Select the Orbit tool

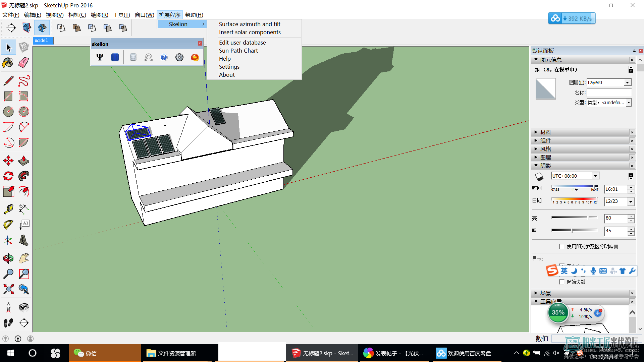8,258
